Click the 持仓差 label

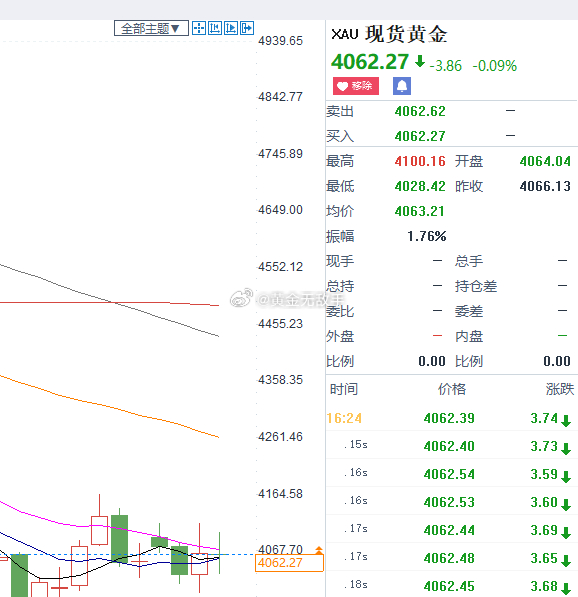point(476,286)
